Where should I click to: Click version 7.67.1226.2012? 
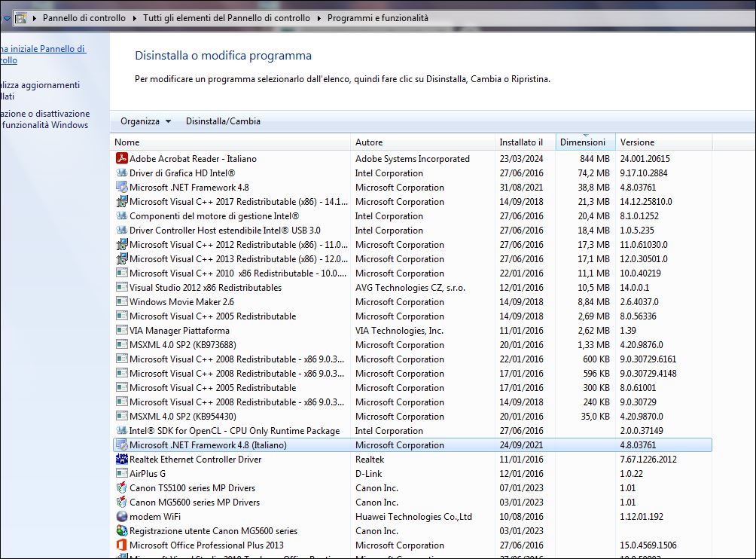tap(648, 459)
